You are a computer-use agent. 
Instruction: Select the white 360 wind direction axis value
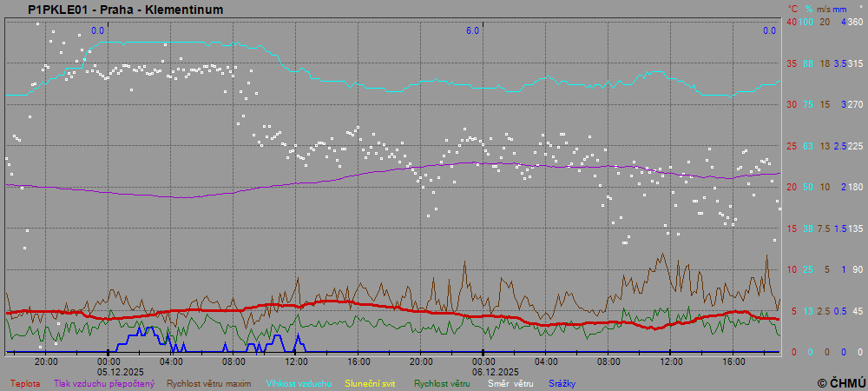[x=855, y=22]
